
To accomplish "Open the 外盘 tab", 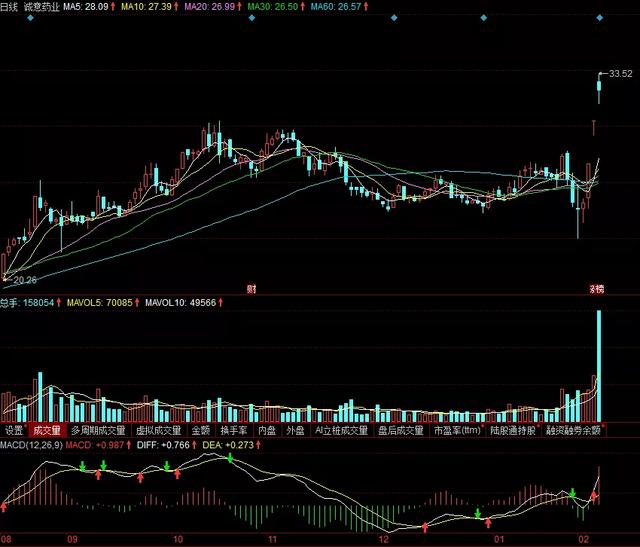I will [295, 430].
